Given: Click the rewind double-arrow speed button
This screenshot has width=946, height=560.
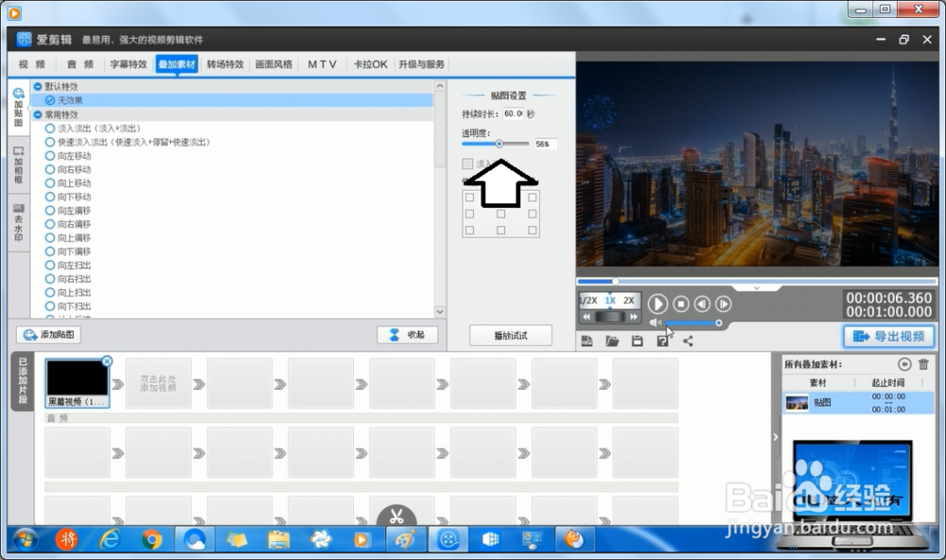Looking at the screenshot, I should (587, 316).
